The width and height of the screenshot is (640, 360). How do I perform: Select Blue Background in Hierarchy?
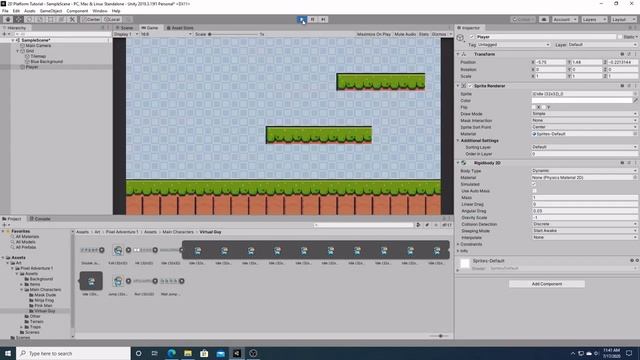coord(46,62)
